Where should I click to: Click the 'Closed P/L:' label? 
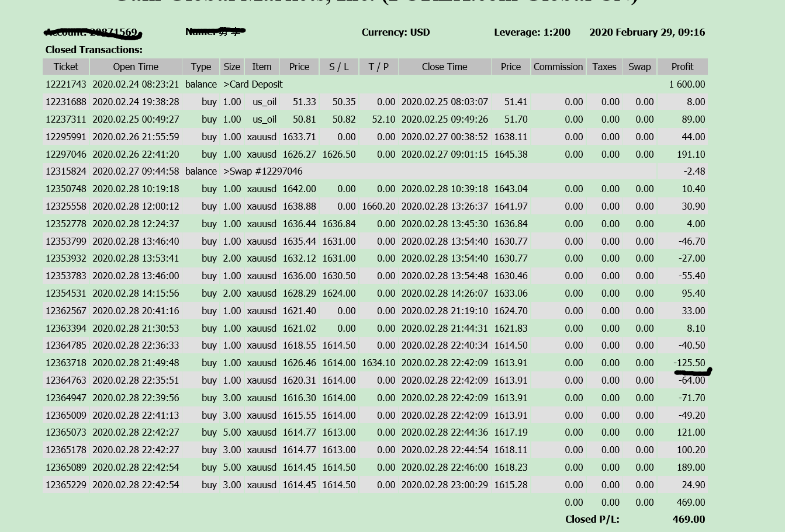[x=592, y=519]
